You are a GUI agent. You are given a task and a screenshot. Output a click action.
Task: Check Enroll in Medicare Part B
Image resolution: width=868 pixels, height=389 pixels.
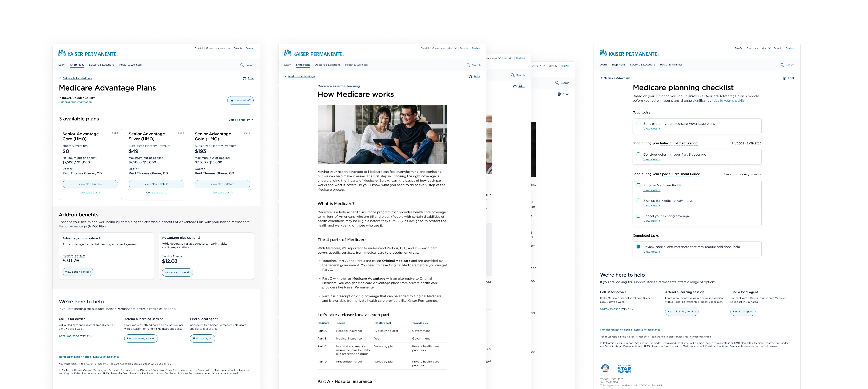(x=638, y=185)
